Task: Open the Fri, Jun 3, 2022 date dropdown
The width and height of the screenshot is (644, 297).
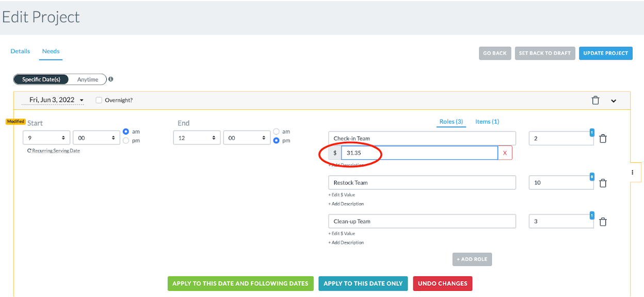Action: point(56,100)
